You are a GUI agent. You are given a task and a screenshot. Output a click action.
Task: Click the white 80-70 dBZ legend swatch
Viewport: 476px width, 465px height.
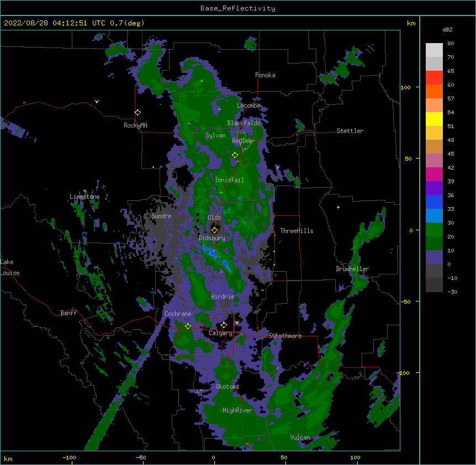pos(434,50)
